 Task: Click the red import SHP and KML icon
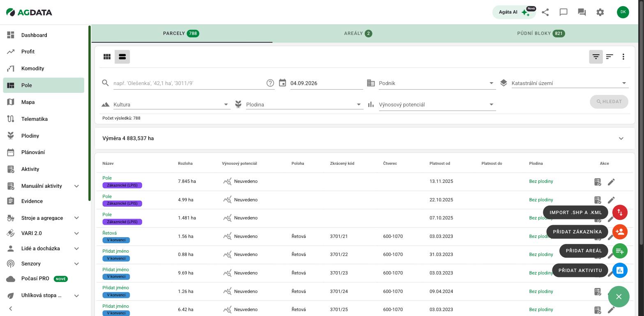(x=620, y=212)
